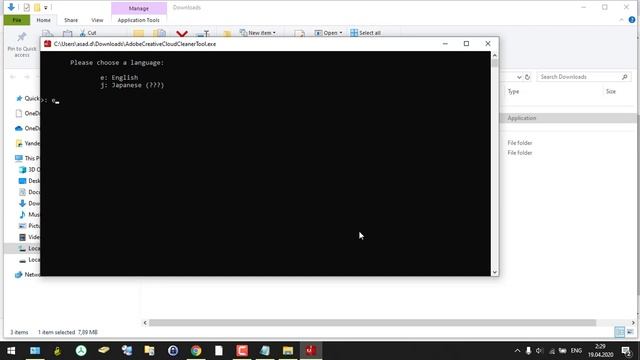Image resolution: width=640 pixels, height=360 pixels.
Task: Switch to large icons view in status bar
Action: (630, 332)
